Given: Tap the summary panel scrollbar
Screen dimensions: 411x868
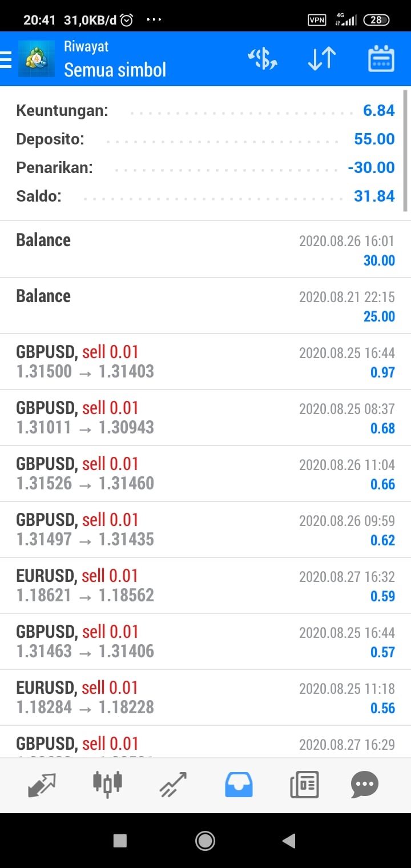Looking at the screenshot, I should click(406, 151).
